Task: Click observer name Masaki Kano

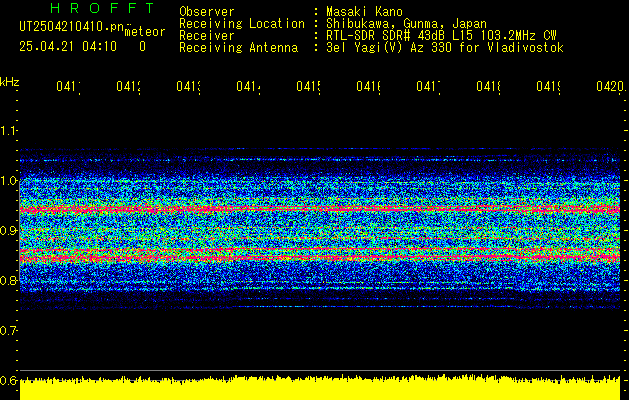Action: coord(364,12)
